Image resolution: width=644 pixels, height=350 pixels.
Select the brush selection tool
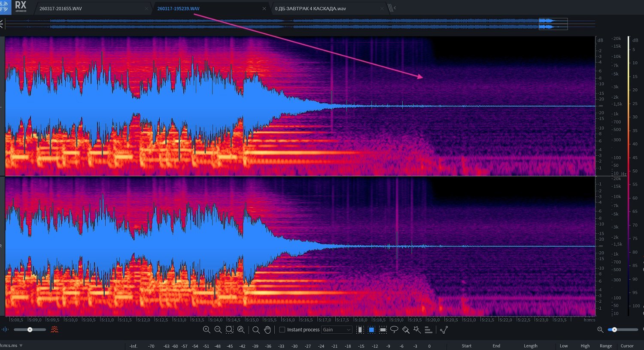click(x=406, y=330)
